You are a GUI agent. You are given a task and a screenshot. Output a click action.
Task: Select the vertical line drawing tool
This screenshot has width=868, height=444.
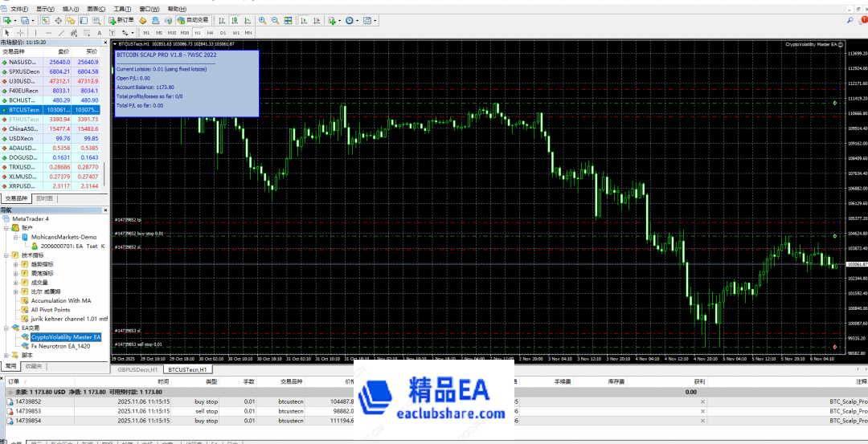pos(36,33)
